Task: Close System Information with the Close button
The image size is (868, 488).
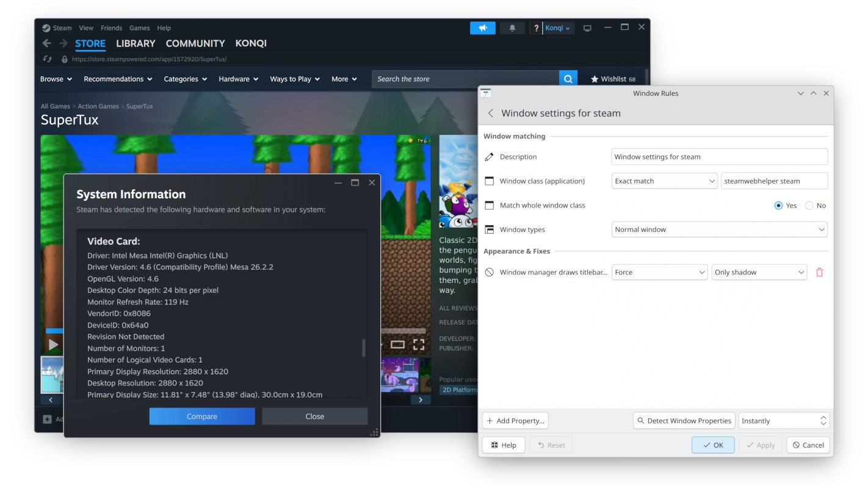Action: pos(315,417)
